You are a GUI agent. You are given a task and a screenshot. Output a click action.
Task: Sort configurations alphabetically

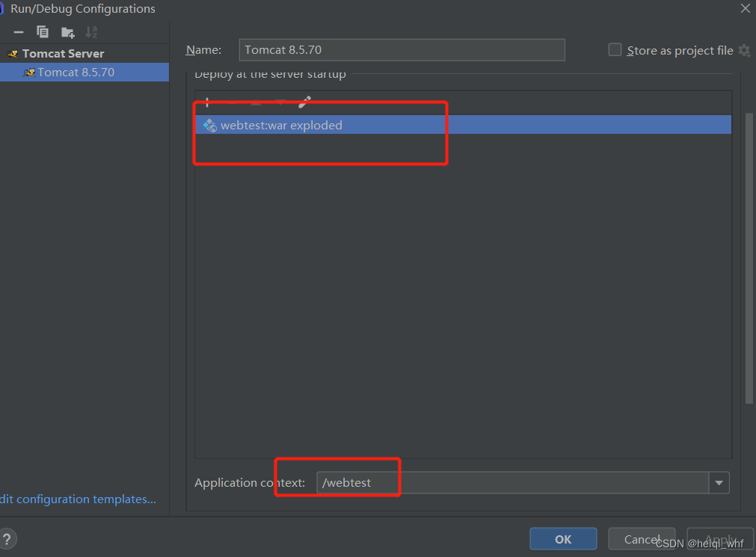[x=91, y=32]
